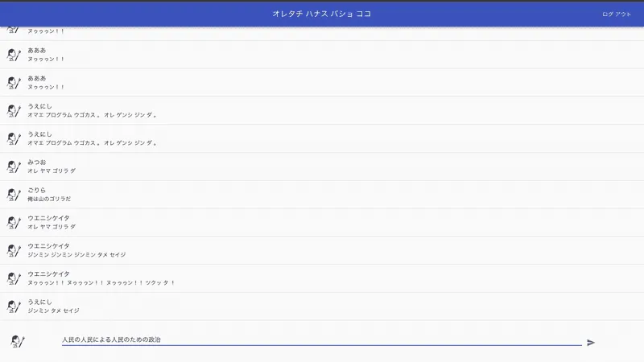
Task: Click the オレタチ ハナス バショ ココ title
Action: (x=322, y=14)
